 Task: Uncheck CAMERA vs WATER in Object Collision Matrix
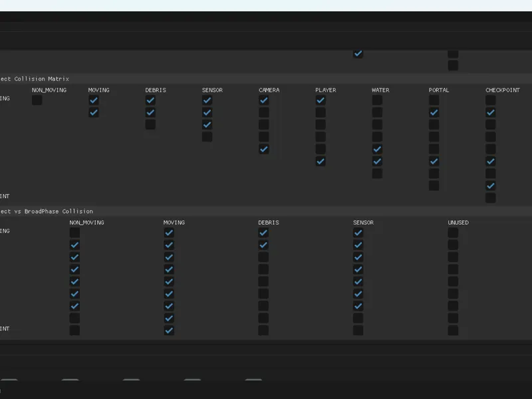click(377, 149)
